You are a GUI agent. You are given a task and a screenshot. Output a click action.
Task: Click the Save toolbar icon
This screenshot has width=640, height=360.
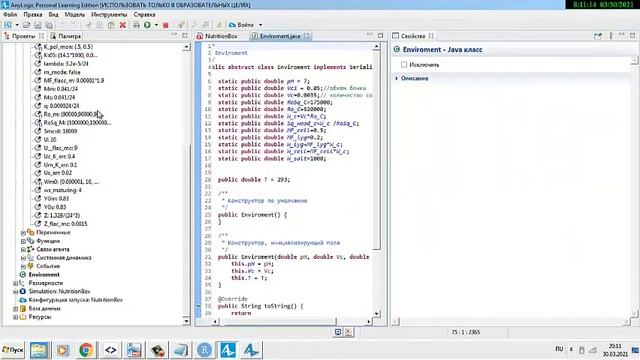pos(38,25)
